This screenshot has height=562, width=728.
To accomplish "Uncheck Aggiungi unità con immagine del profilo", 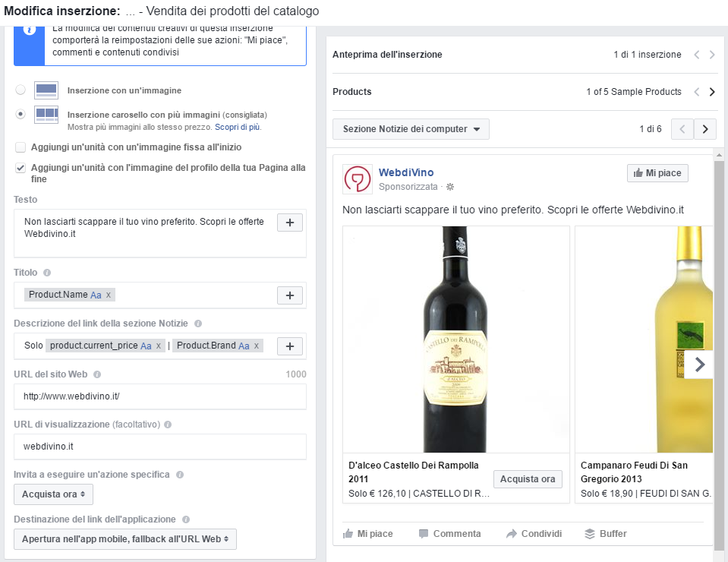I will [20, 168].
